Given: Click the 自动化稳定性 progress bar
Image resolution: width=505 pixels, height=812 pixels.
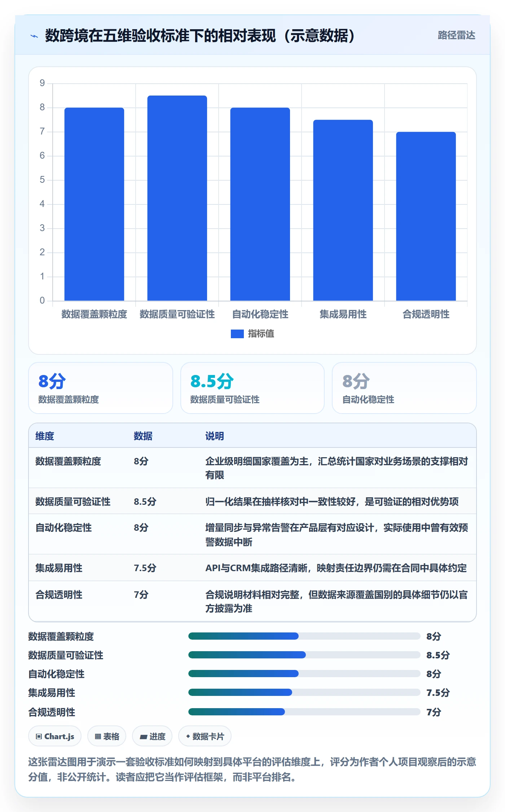Looking at the screenshot, I should pyautogui.click(x=304, y=674).
